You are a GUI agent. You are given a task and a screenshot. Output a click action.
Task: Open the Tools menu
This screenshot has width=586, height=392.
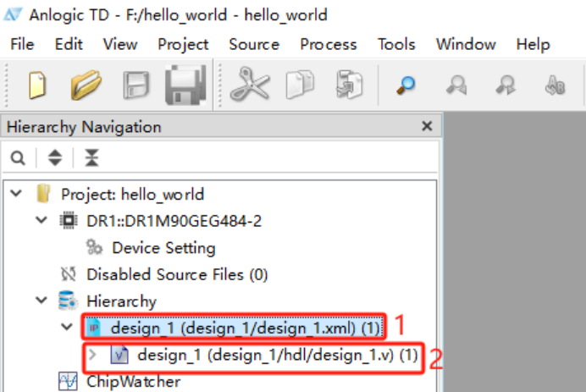396,45
